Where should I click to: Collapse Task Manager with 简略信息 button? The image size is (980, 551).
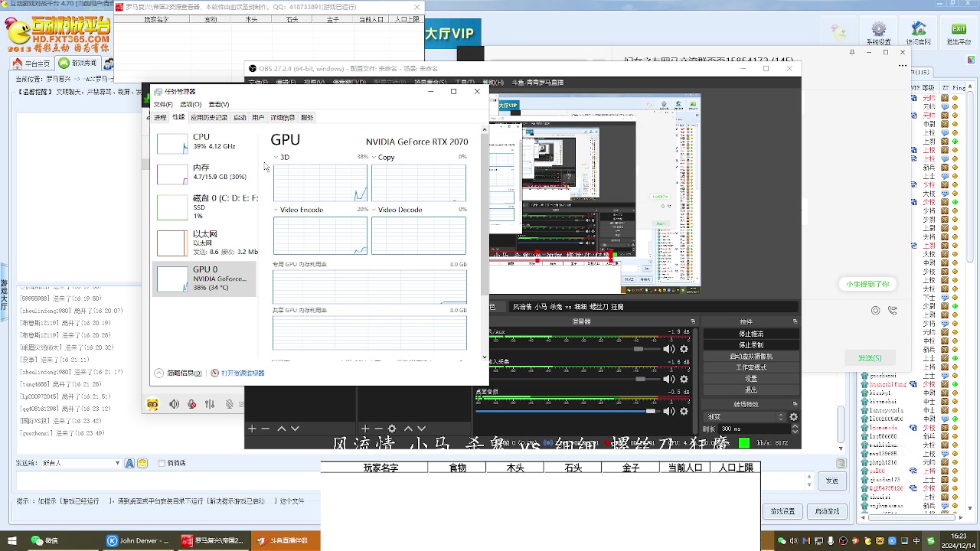coord(179,373)
